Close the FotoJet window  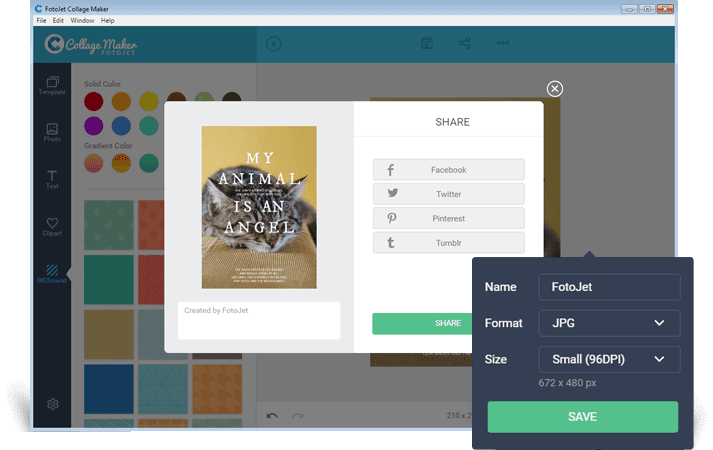coord(665,9)
